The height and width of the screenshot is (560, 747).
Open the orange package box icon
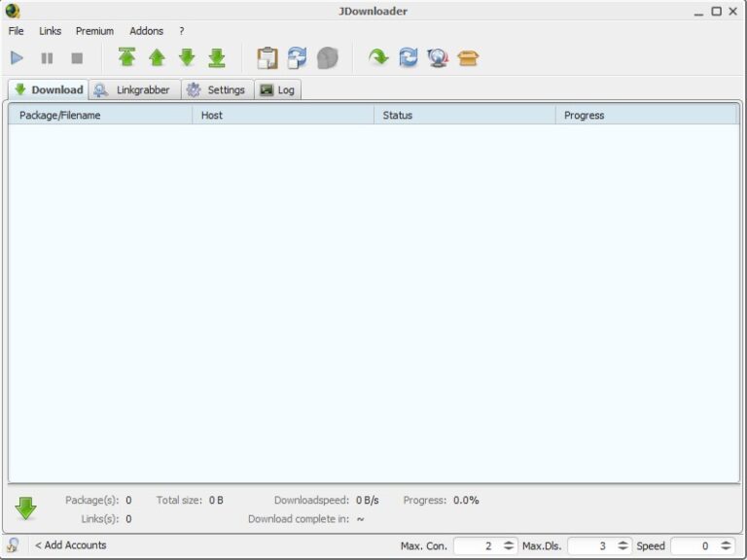(468, 58)
